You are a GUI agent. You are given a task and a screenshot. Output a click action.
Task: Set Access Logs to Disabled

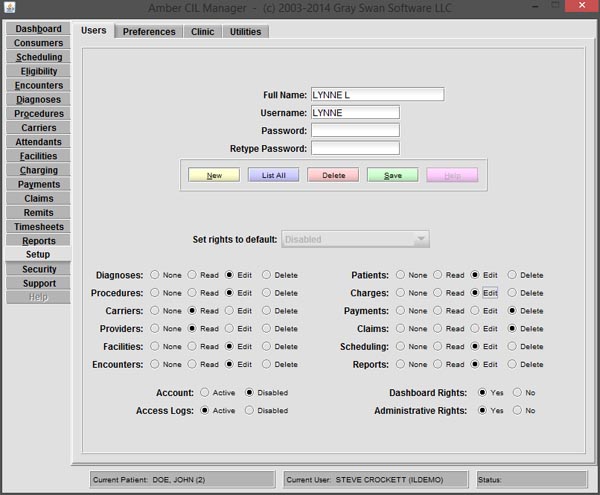click(250, 411)
